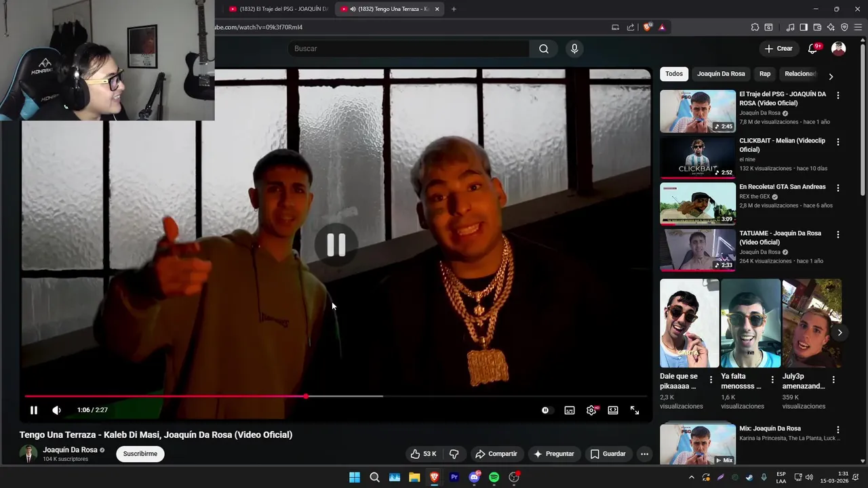Image resolution: width=868 pixels, height=488 pixels.
Task: Open options for 'CLICKBAIT - Melian' video
Action: pyautogui.click(x=838, y=142)
